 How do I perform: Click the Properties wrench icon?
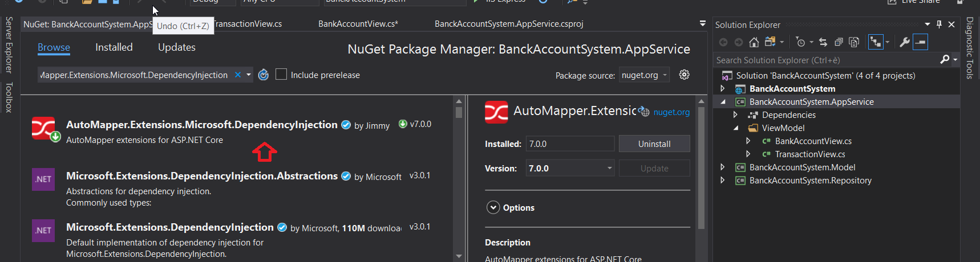(905, 42)
